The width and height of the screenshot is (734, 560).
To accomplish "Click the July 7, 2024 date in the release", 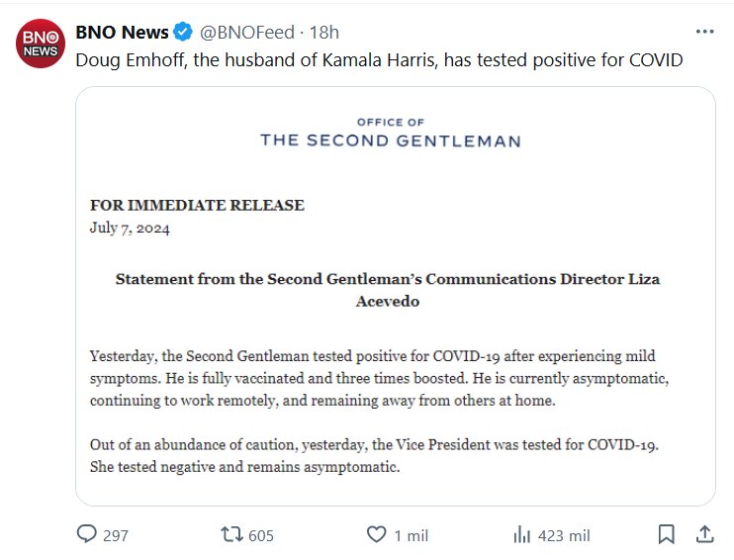I will click(130, 229).
